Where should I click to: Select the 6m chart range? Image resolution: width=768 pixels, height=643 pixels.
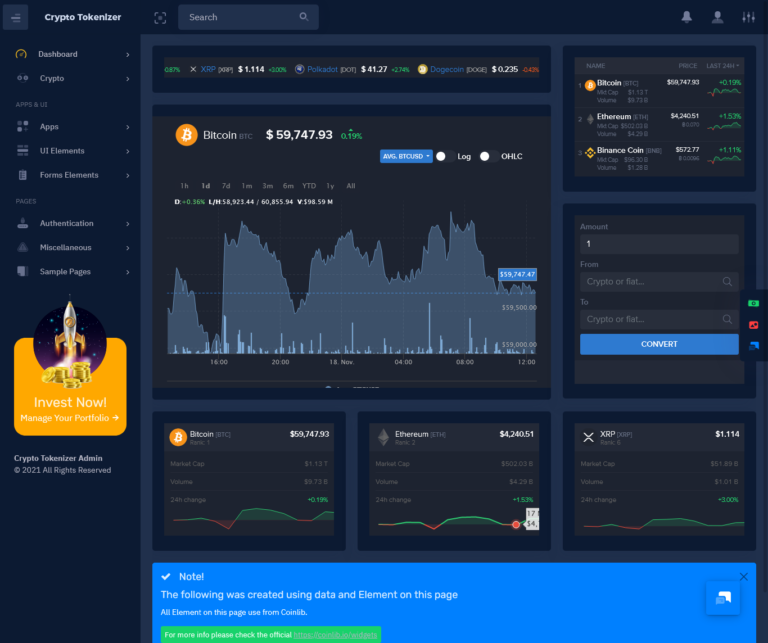[x=288, y=186]
